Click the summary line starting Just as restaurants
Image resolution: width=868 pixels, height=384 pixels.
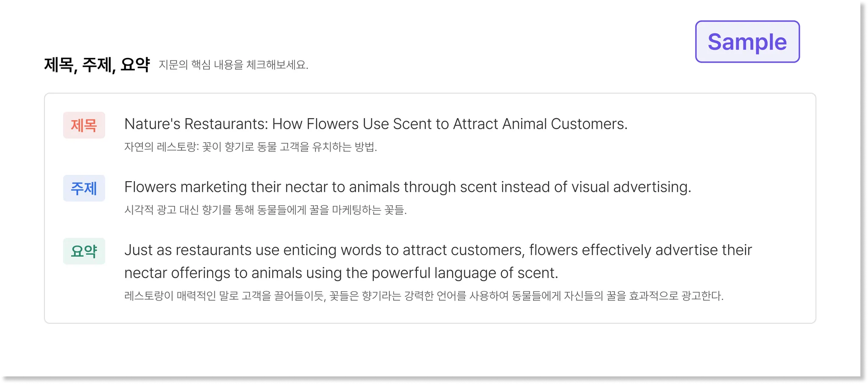[438, 250]
